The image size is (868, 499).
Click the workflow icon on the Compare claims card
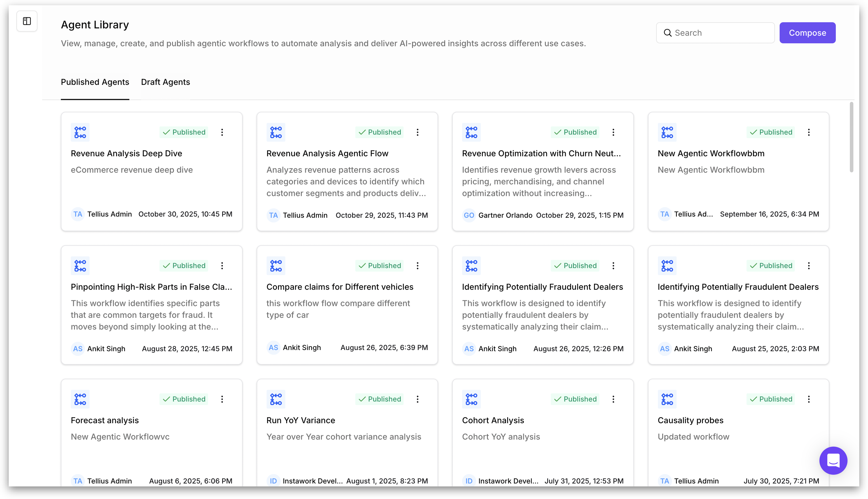[x=275, y=266]
